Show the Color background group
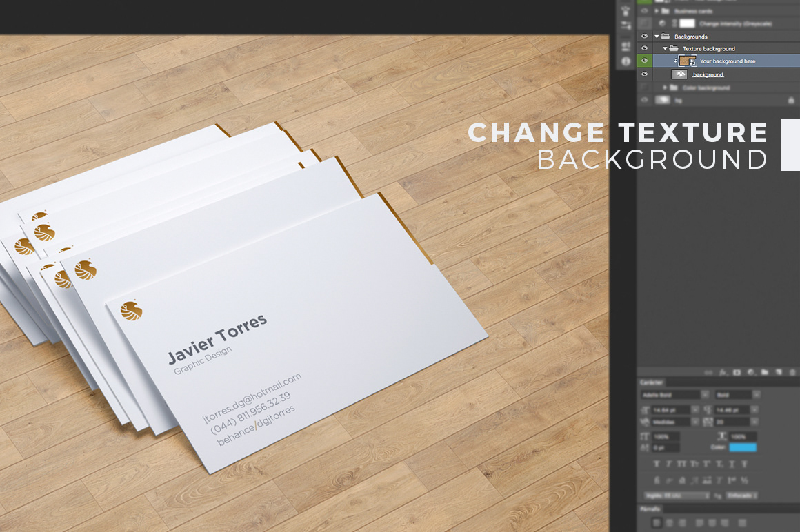Image resolution: width=800 pixels, height=532 pixels. [644, 88]
